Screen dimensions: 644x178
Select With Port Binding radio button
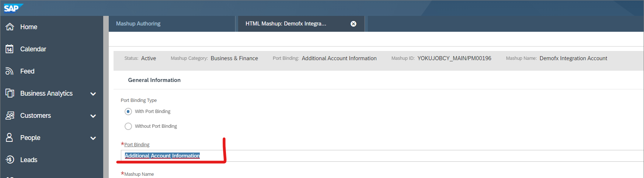point(128,112)
